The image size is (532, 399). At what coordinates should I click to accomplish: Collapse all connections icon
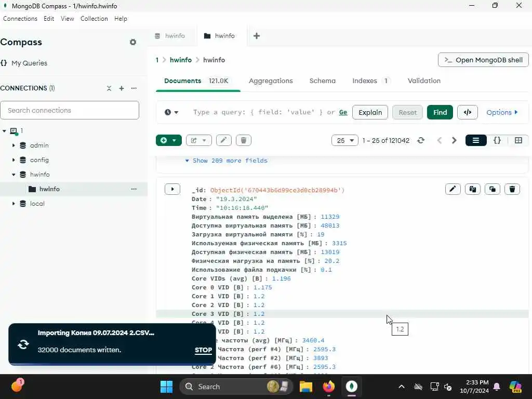pos(109,88)
